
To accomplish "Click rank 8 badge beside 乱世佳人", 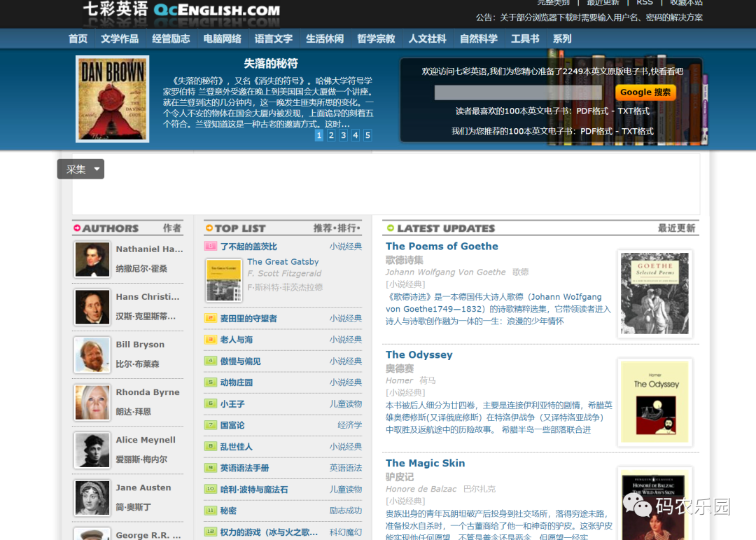I will pos(211,446).
